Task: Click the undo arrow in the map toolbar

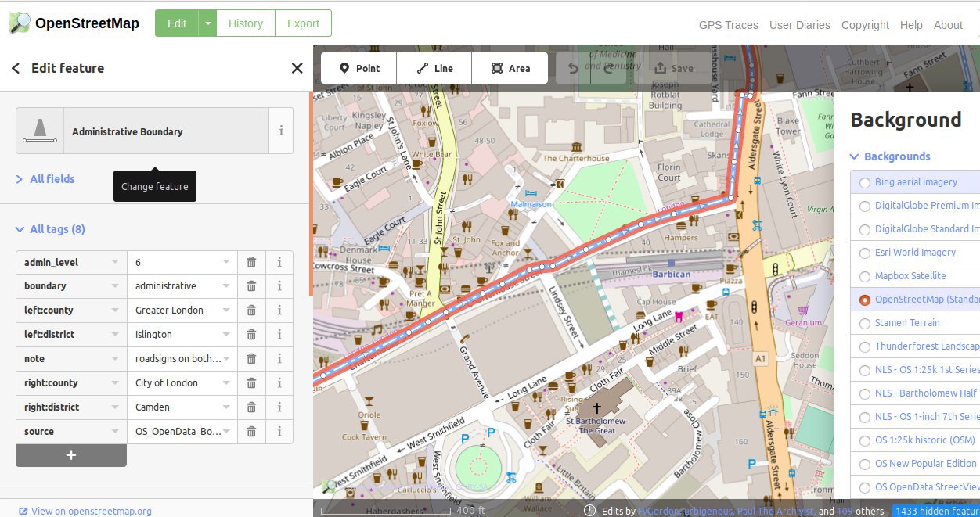Action: coord(574,68)
